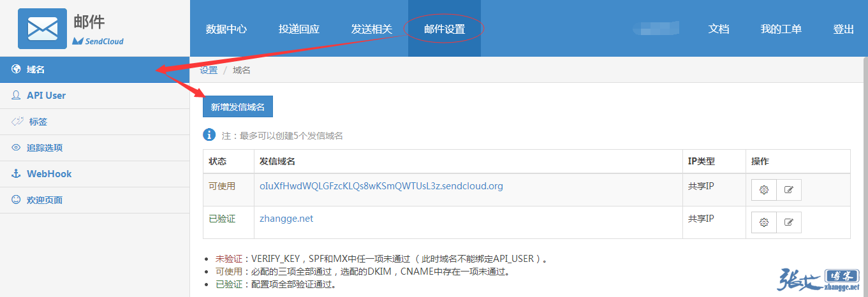The width and height of the screenshot is (868, 297).
Task: Open the zhangge.net domain link
Action: [286, 219]
